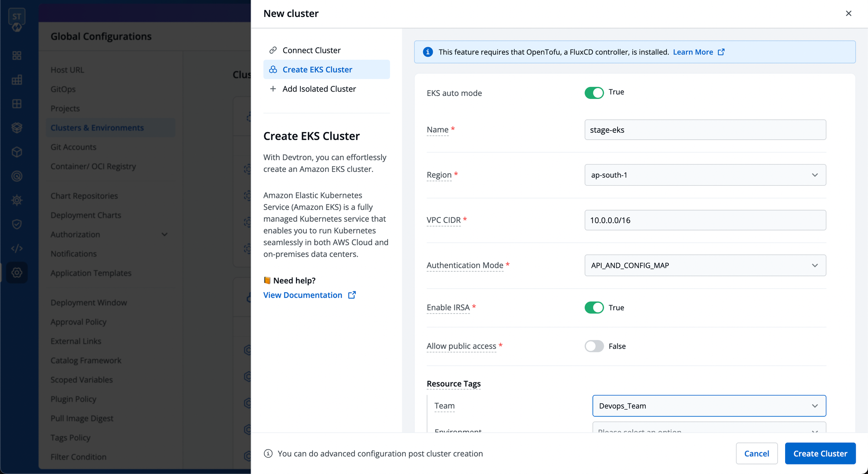This screenshot has height=474, width=868.
Task: Click the Create Cluster button
Action: tap(820, 454)
